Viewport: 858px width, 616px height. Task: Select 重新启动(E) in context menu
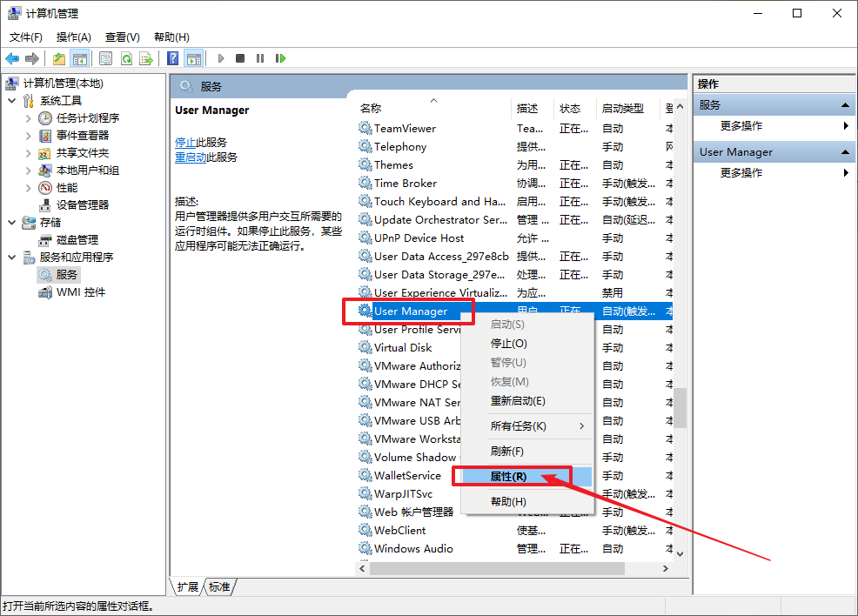(x=518, y=400)
